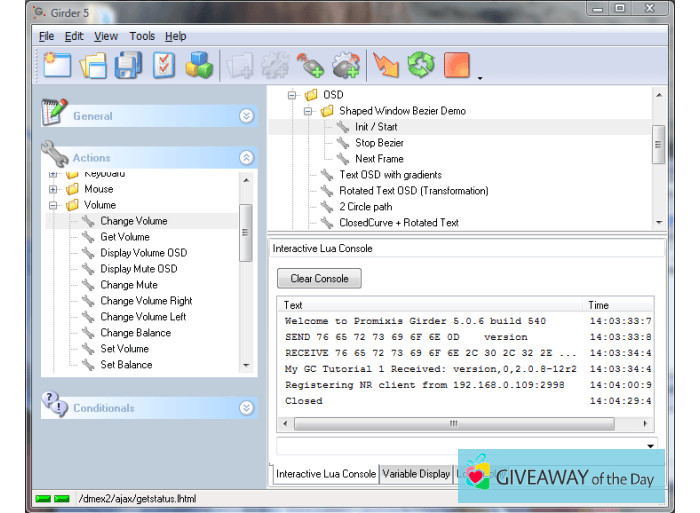
Task: Click the orange lightning arrow toolbar icon
Action: (384, 66)
